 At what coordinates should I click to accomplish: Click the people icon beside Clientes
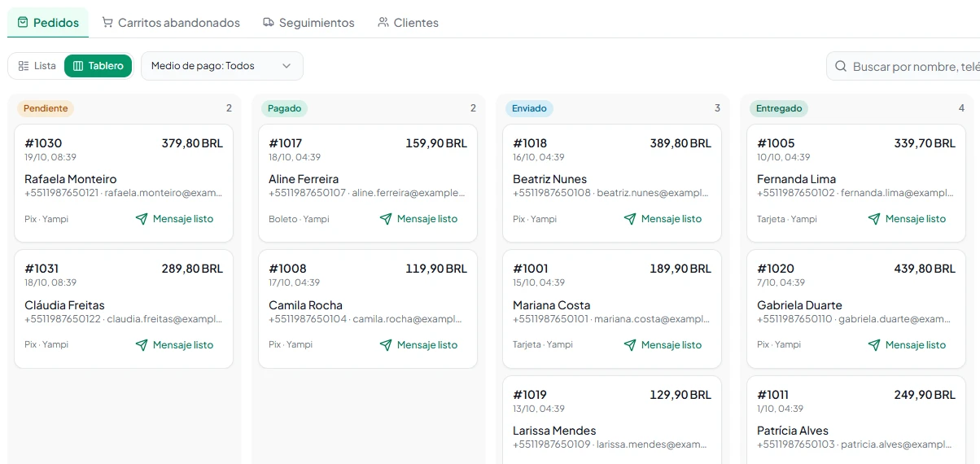[x=383, y=23]
